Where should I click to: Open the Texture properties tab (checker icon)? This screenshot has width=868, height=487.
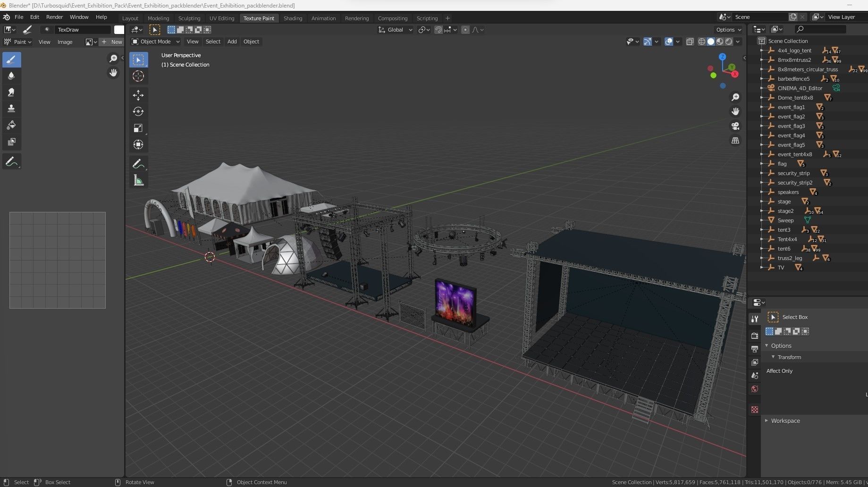pos(755,410)
